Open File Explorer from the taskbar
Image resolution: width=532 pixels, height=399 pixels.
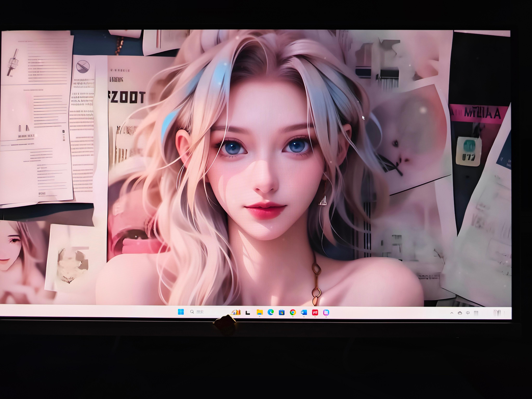pyautogui.click(x=260, y=312)
